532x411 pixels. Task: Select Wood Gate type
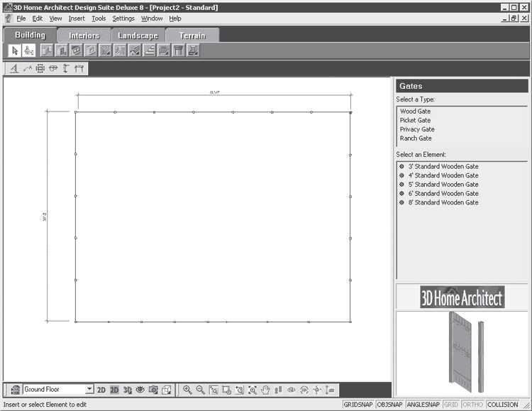[415, 111]
